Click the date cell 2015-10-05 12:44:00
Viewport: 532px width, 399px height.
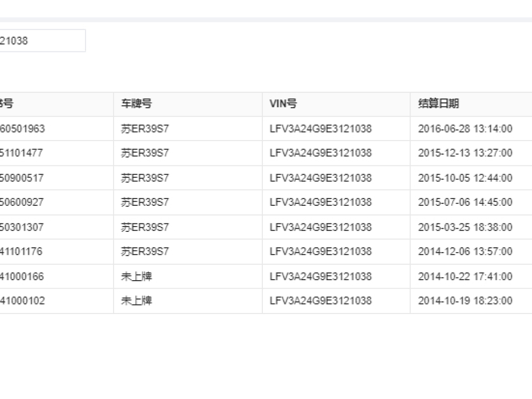465,178
